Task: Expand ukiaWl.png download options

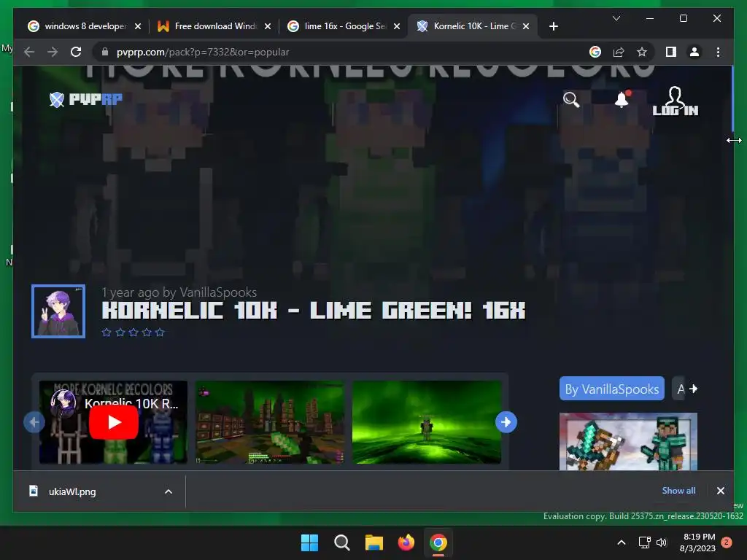Action: (169, 491)
